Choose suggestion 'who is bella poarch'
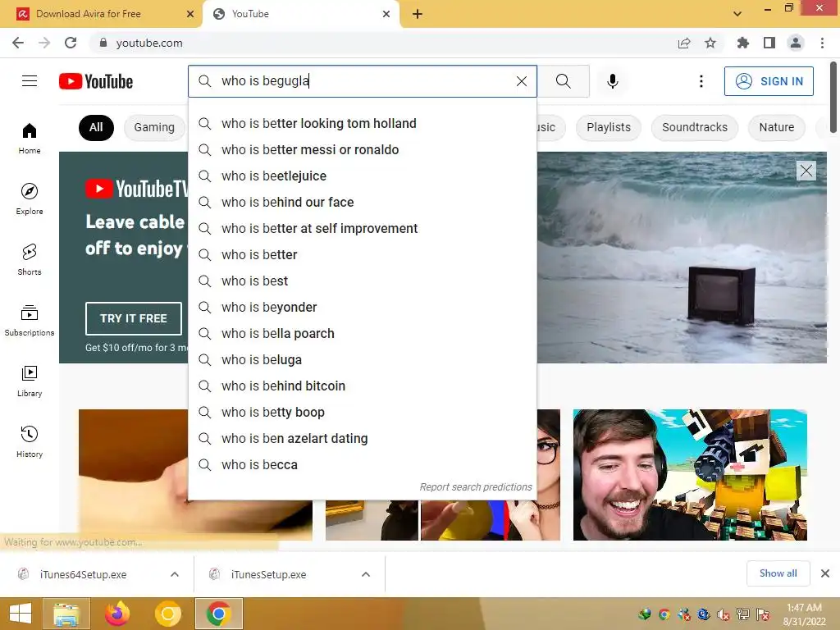Viewport: 840px width, 630px height. [363, 333]
